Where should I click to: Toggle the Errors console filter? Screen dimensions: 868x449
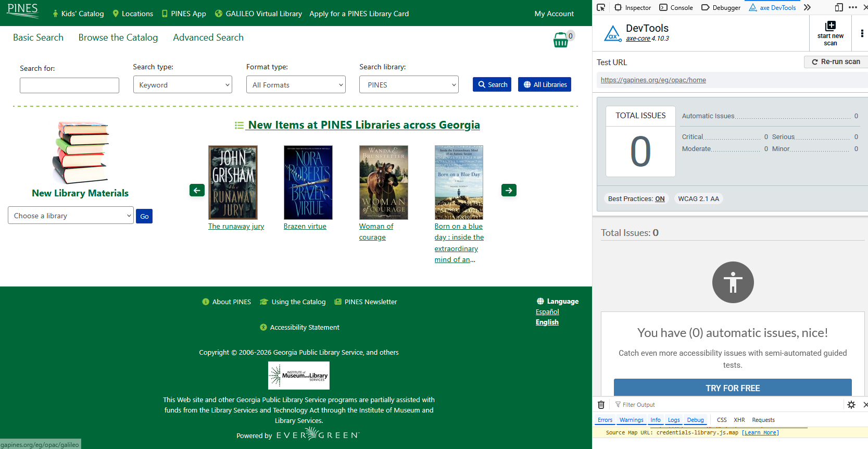605,420
